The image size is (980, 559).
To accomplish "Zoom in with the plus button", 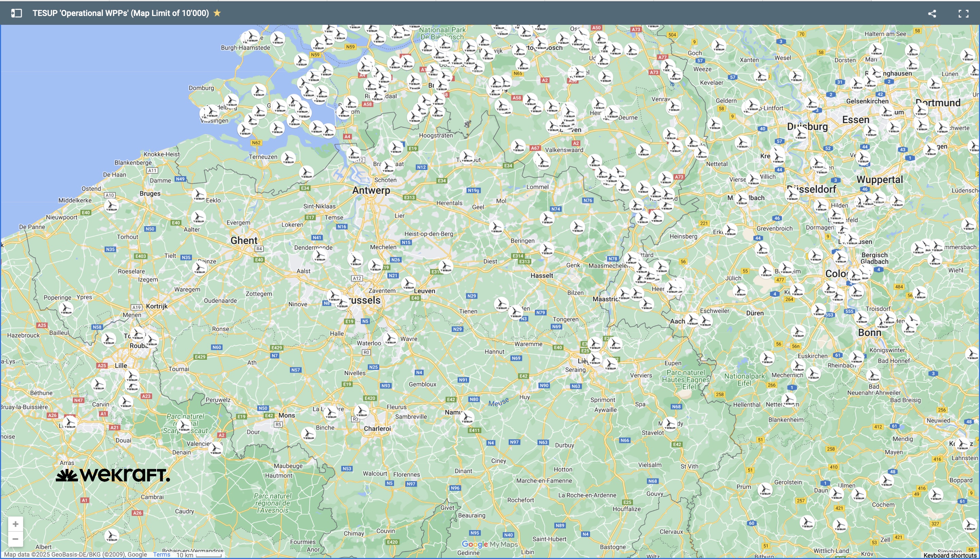I will pos(15,524).
